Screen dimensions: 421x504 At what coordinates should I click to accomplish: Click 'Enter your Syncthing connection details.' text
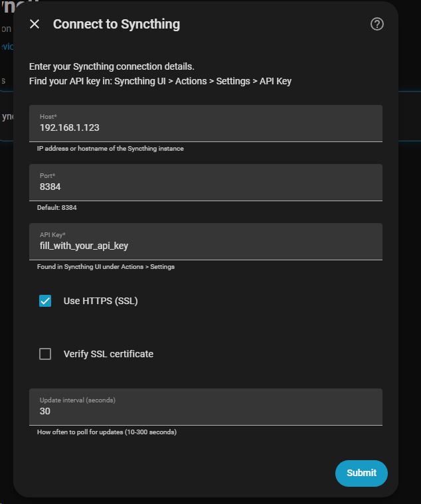pos(112,66)
